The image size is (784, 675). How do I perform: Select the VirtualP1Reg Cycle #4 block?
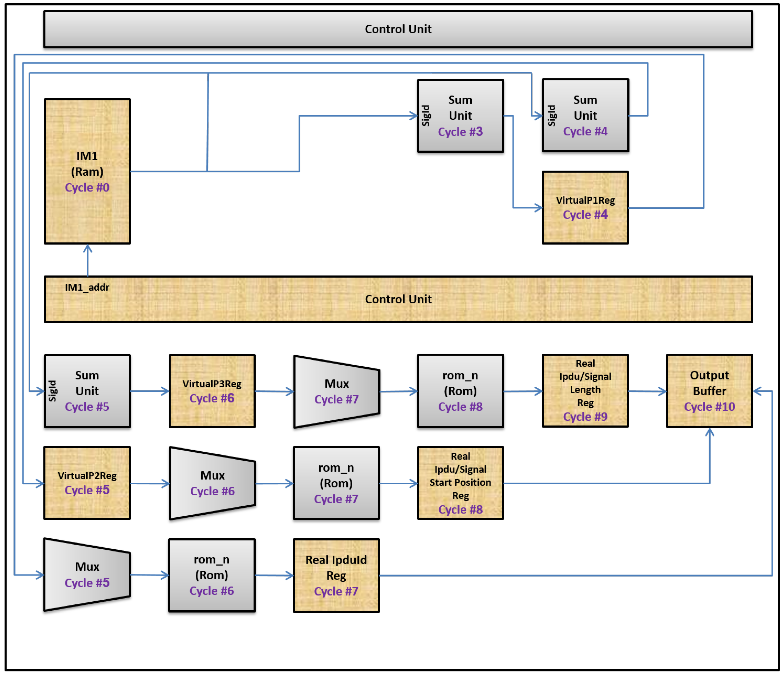585,207
